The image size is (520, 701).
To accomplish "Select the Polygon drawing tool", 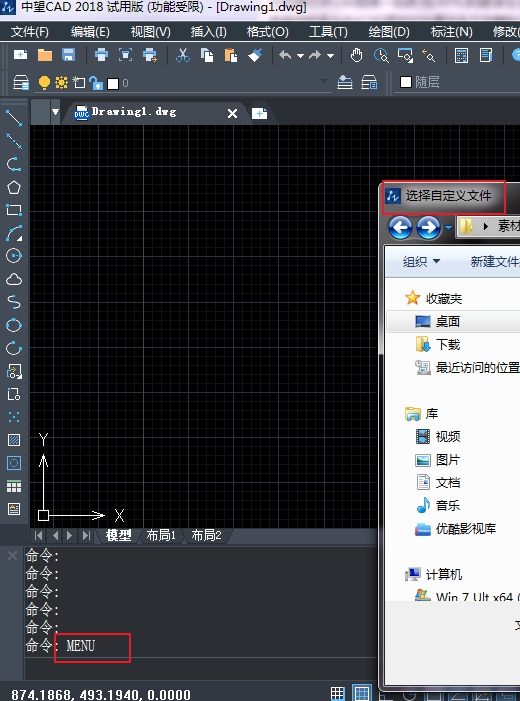I will 14,187.
